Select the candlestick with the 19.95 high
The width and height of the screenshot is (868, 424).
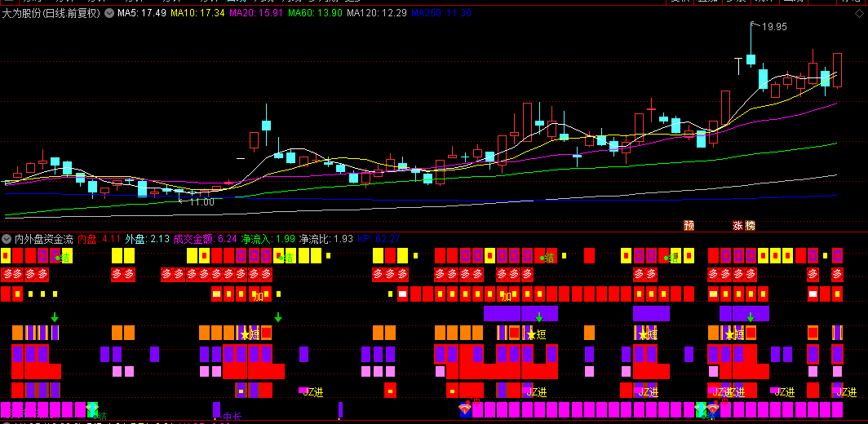751,44
